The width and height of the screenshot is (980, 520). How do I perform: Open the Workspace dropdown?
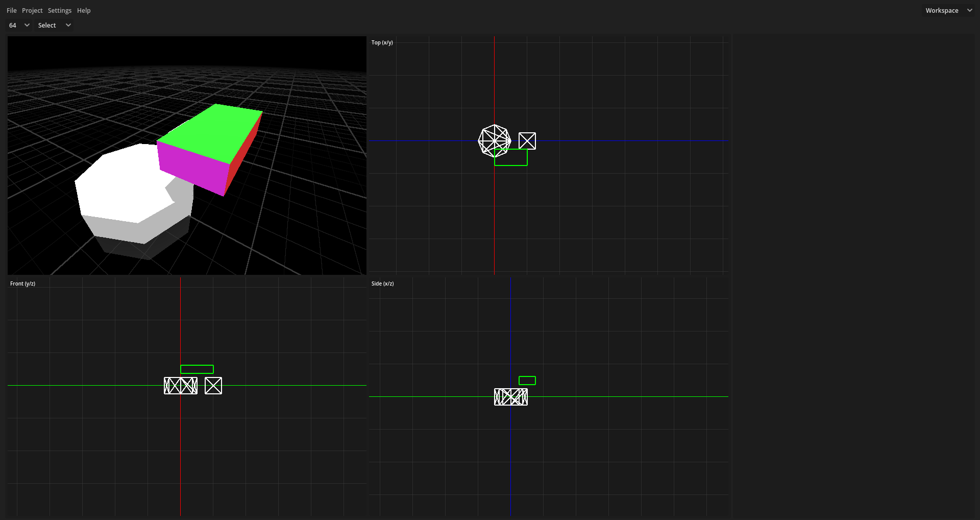(949, 10)
